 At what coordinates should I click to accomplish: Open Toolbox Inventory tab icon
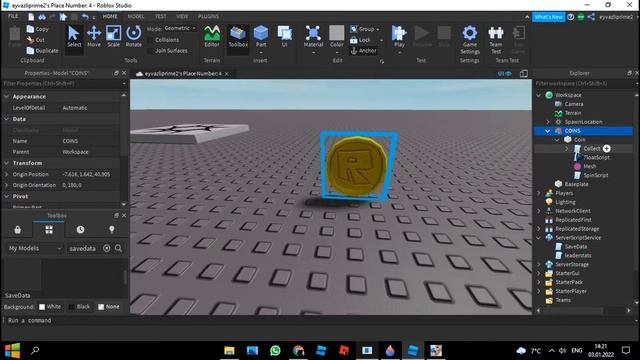click(x=18, y=229)
